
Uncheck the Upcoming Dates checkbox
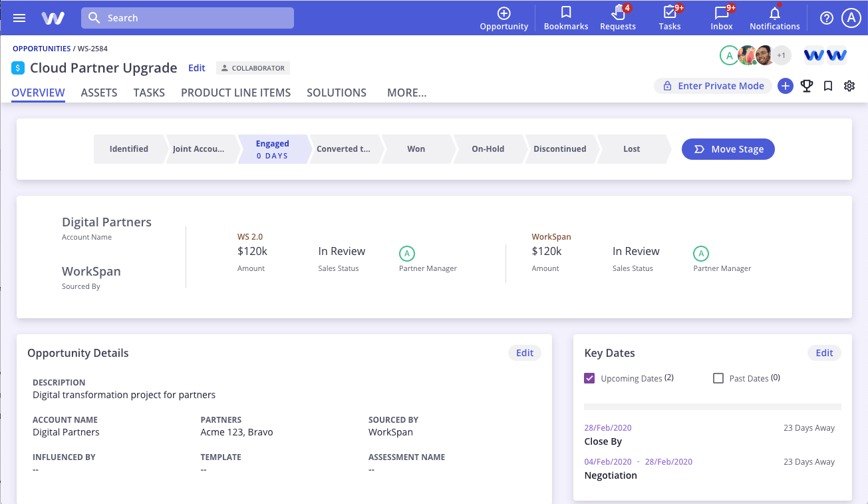pos(589,378)
